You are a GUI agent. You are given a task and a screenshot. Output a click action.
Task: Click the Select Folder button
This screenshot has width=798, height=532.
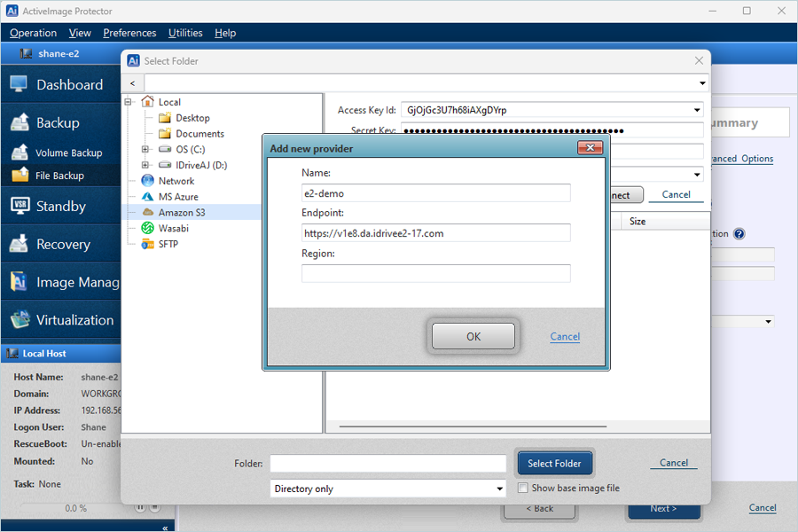[554, 463]
